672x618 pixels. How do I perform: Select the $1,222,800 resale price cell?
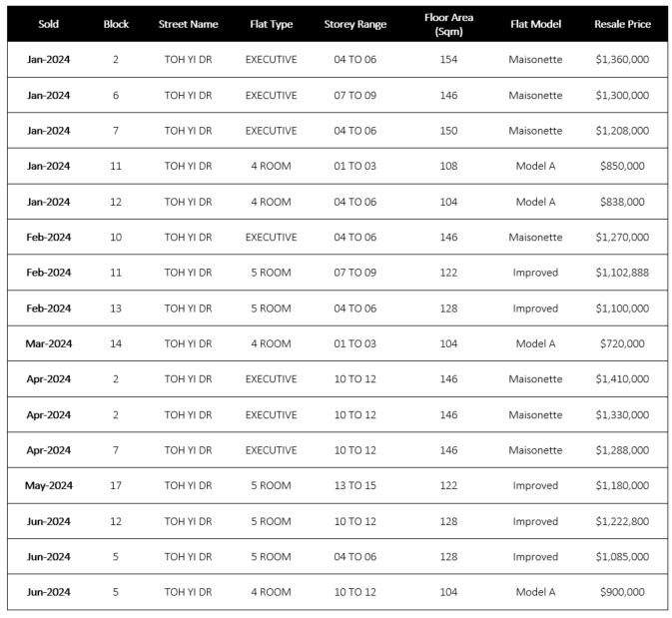pos(622,521)
